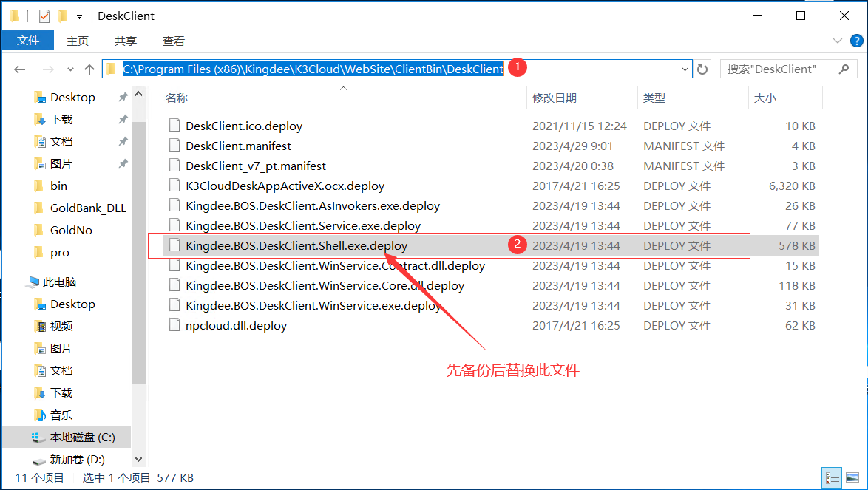The height and width of the screenshot is (490, 868).
Task: Sort by the 类型 column header
Action: pyautogui.click(x=654, y=98)
